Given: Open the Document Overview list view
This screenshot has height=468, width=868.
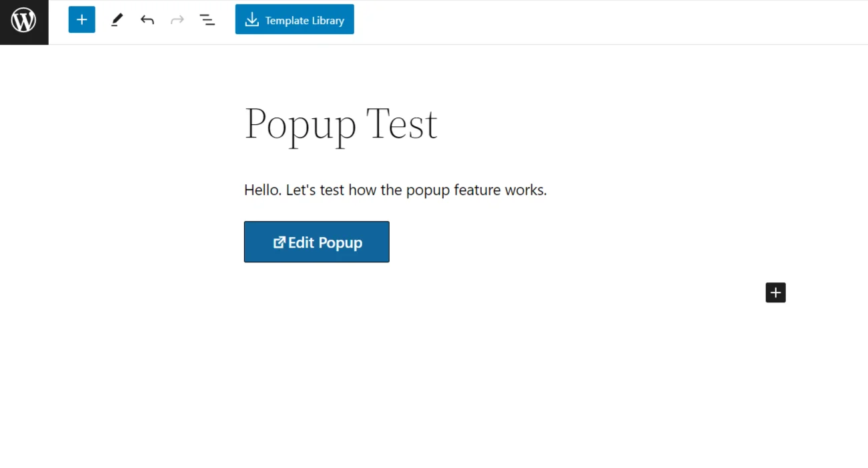Looking at the screenshot, I should [207, 20].
